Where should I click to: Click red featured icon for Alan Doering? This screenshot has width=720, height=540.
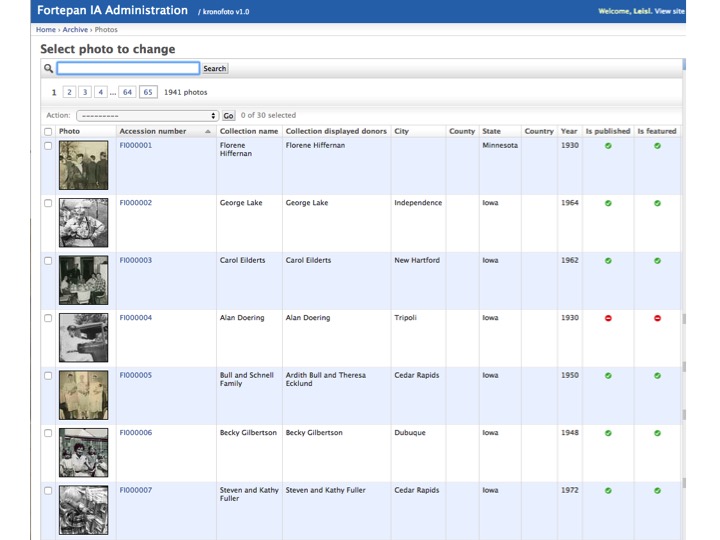pyautogui.click(x=657, y=318)
